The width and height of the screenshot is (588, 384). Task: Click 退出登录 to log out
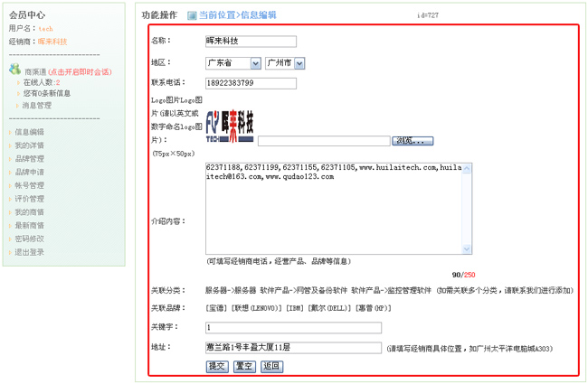click(x=29, y=252)
